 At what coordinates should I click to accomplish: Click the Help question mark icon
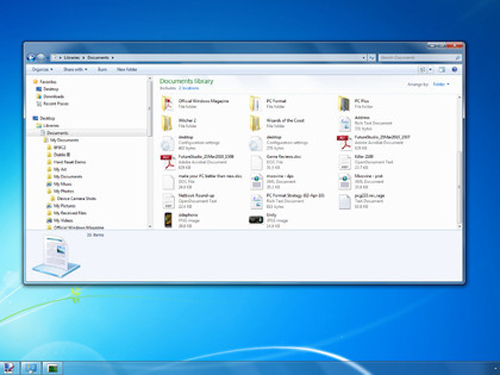[x=454, y=69]
